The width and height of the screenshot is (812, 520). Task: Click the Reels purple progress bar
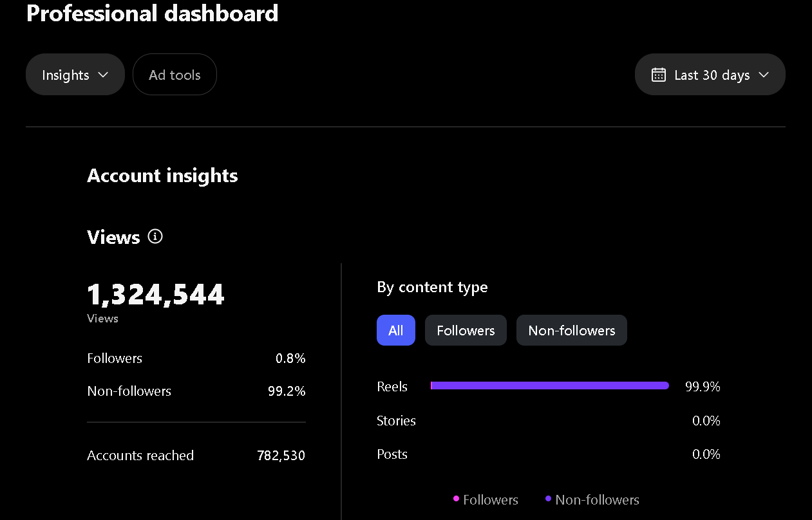pos(549,385)
